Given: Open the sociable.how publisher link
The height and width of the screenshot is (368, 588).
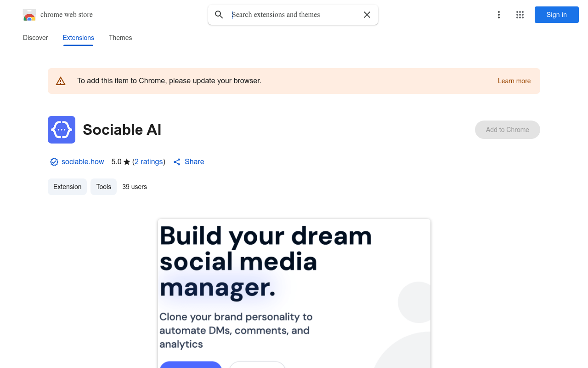Looking at the screenshot, I should [x=83, y=162].
